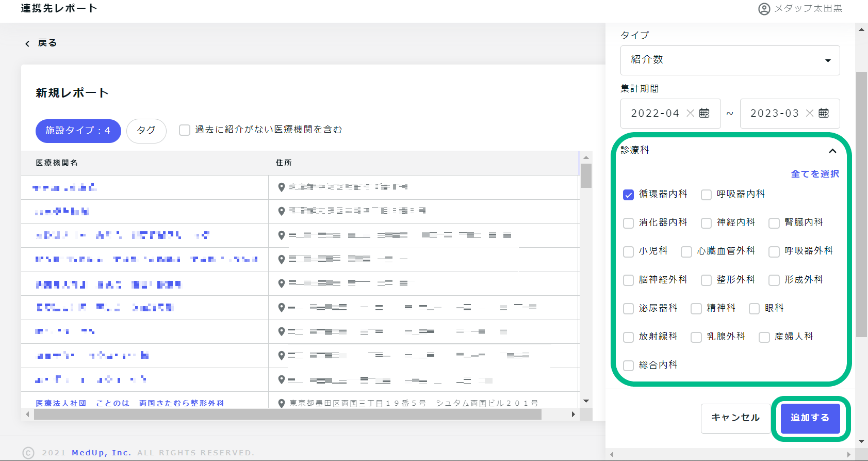Check the 呼吸器外科 checkbox
This screenshot has width=868, height=461.
click(x=774, y=251)
